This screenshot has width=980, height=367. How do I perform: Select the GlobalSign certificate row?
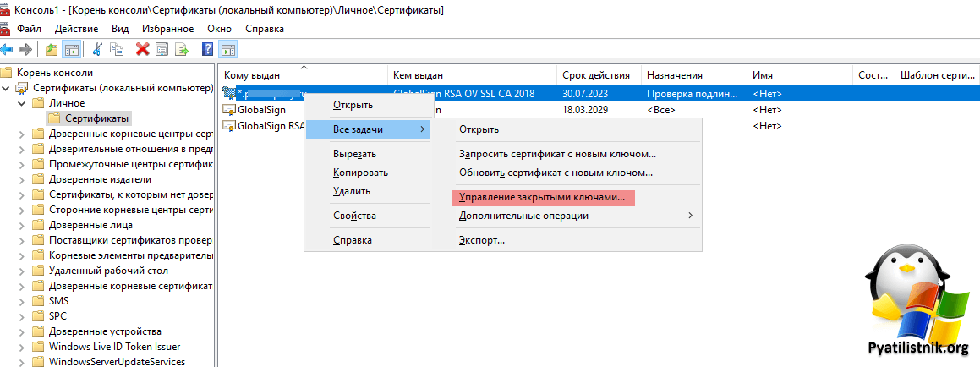tap(261, 110)
